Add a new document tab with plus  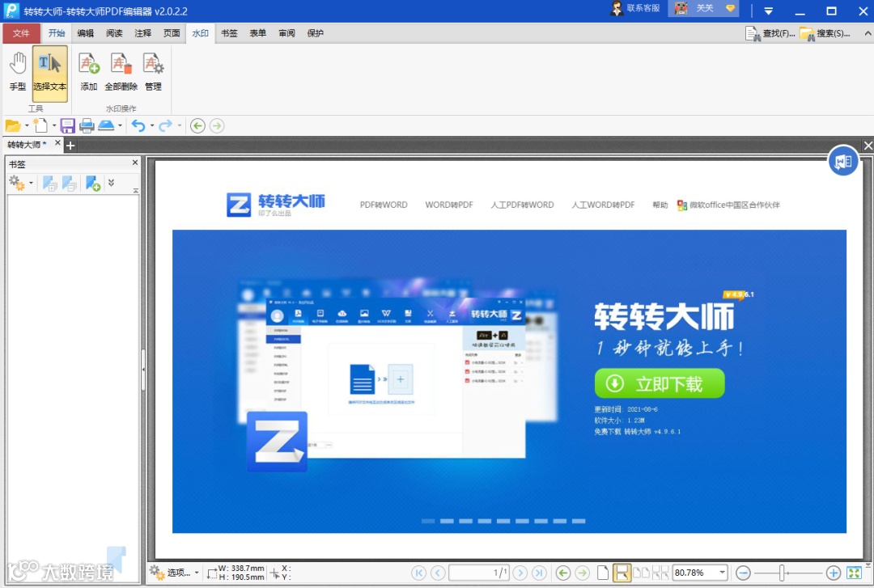(x=70, y=146)
